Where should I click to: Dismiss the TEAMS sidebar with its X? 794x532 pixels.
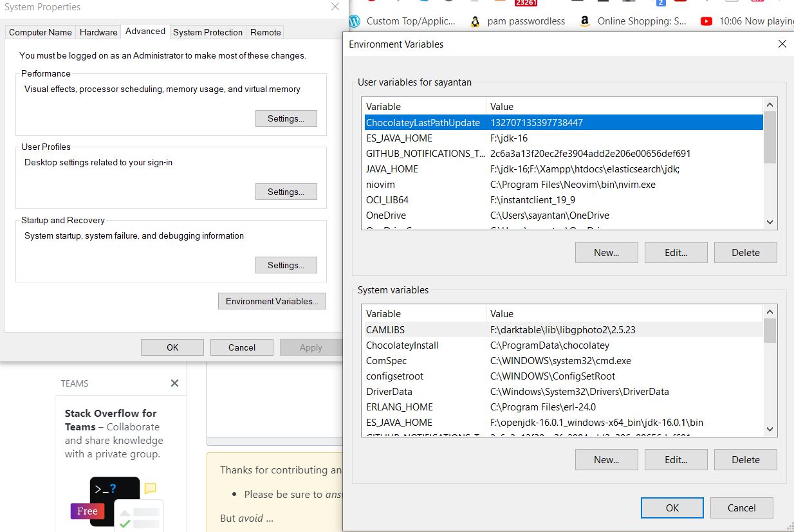[174, 383]
